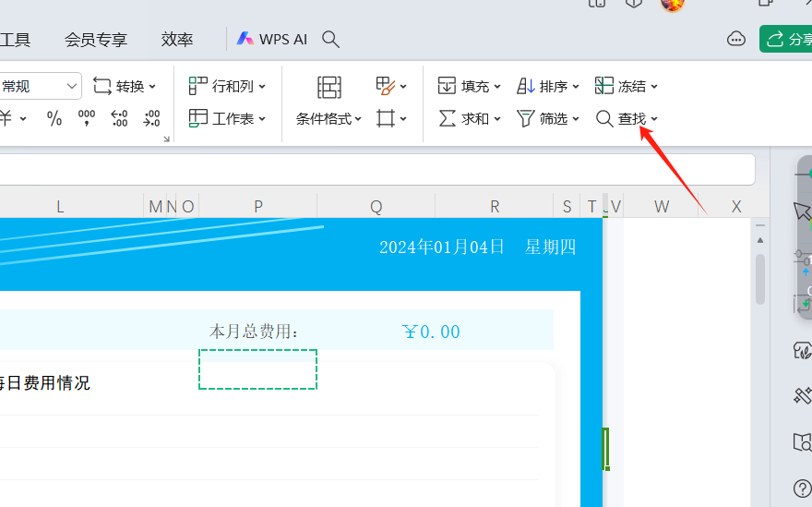Decrease decimal places

pyautogui.click(x=151, y=118)
